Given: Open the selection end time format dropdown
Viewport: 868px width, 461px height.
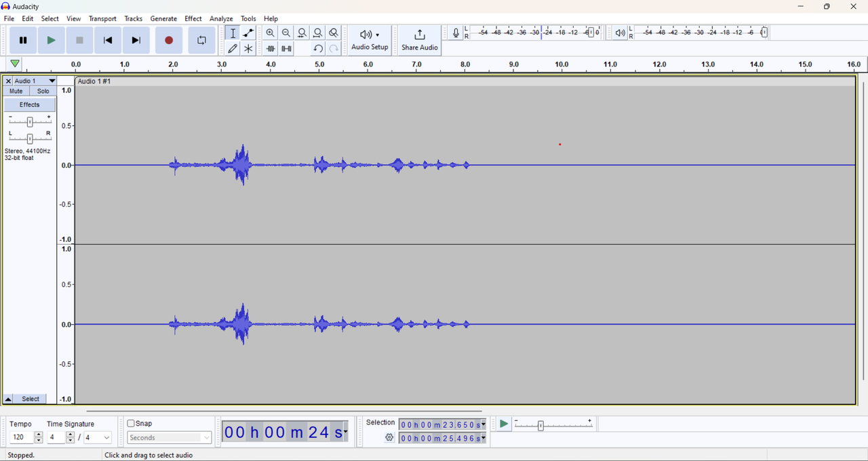Looking at the screenshot, I should [484, 439].
